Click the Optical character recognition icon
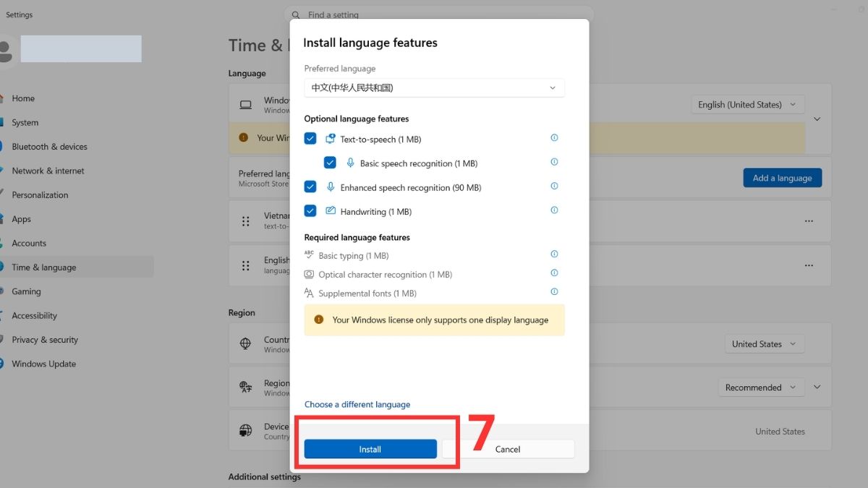This screenshot has width=868, height=488. click(309, 274)
